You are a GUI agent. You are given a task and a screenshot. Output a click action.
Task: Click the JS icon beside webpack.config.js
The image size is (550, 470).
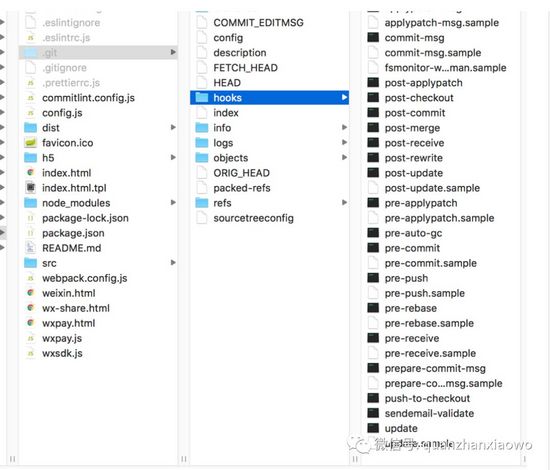[31, 278]
